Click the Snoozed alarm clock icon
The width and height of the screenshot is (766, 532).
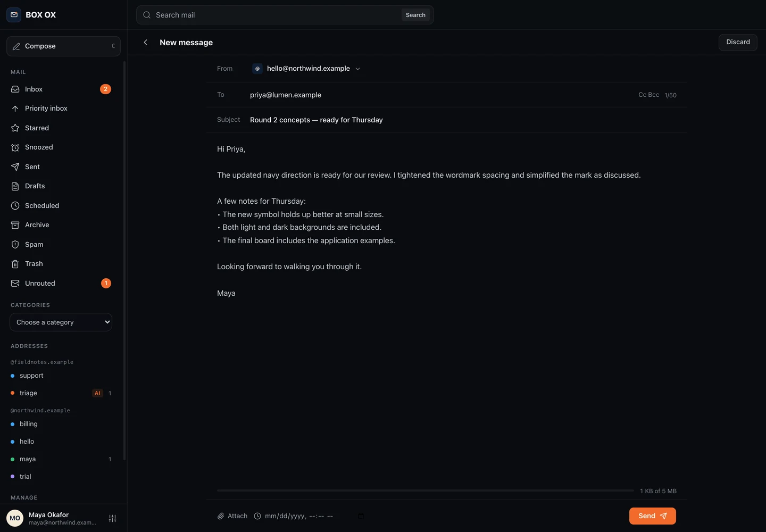pos(15,147)
